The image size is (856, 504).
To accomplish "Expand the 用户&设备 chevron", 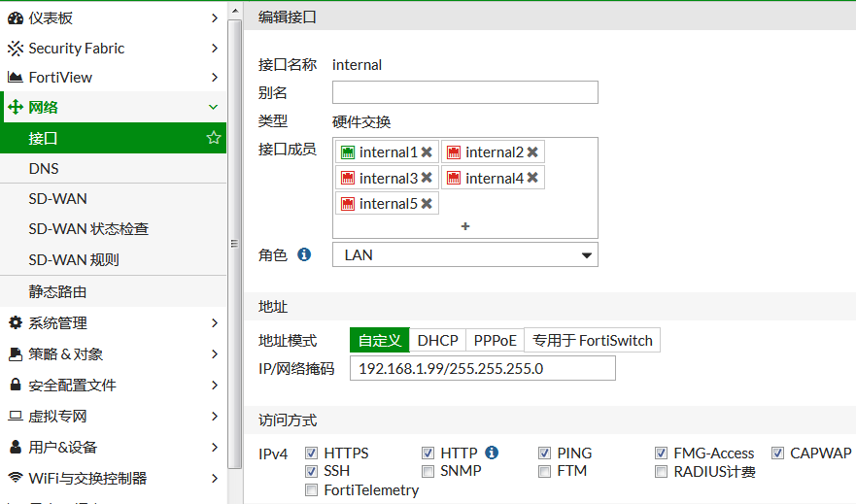I will click(214, 448).
